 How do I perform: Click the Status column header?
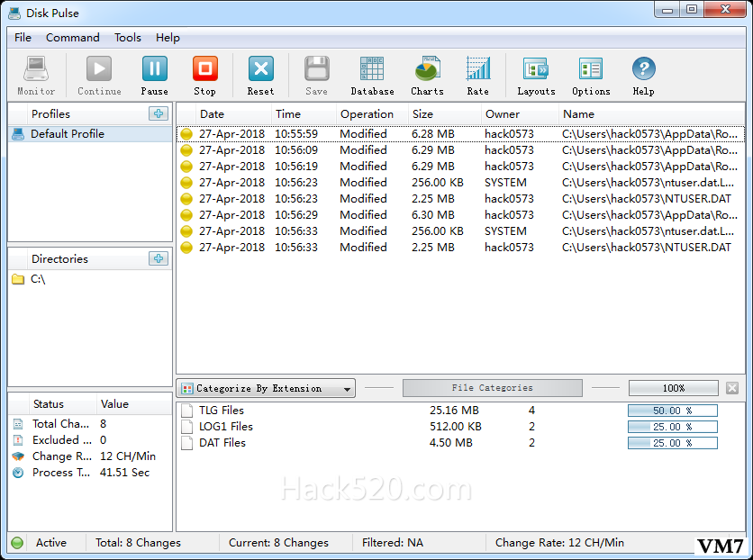point(62,404)
